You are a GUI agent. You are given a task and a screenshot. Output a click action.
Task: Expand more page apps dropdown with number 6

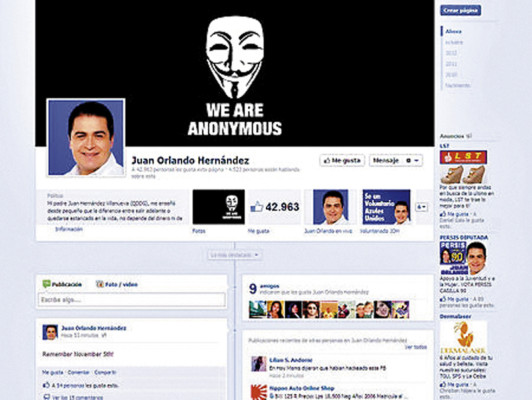[x=421, y=207]
